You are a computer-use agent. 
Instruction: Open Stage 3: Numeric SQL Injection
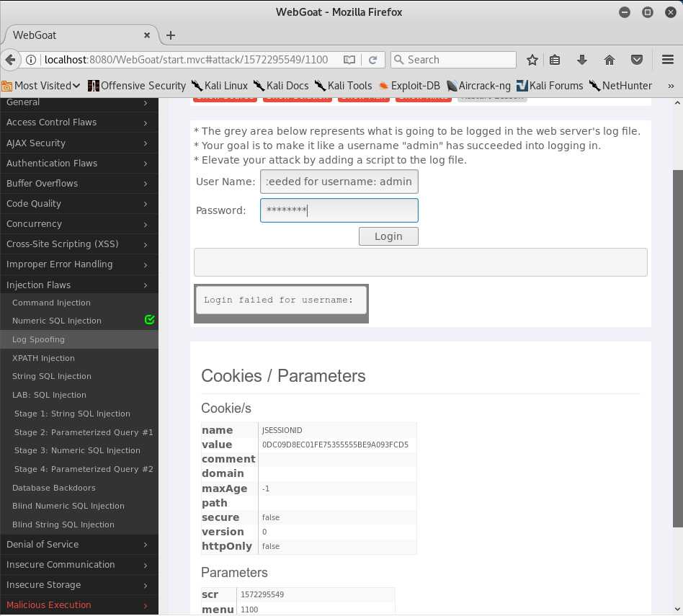click(x=77, y=451)
